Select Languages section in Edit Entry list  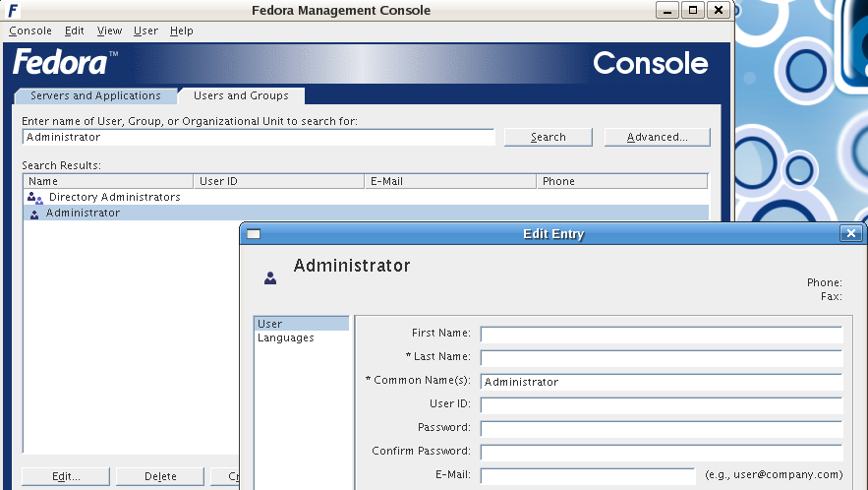[301, 338]
